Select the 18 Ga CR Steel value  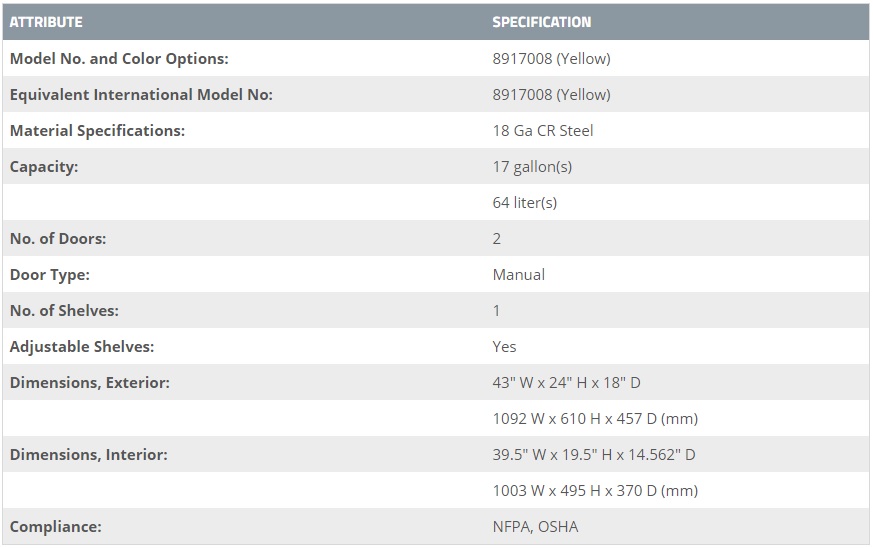pyautogui.click(x=543, y=130)
